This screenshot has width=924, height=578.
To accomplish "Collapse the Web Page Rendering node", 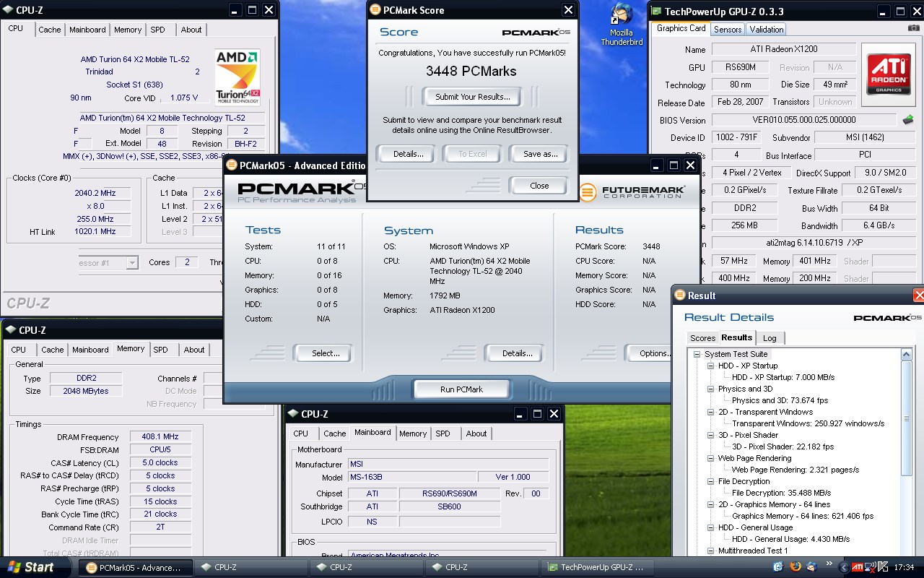I will click(711, 458).
